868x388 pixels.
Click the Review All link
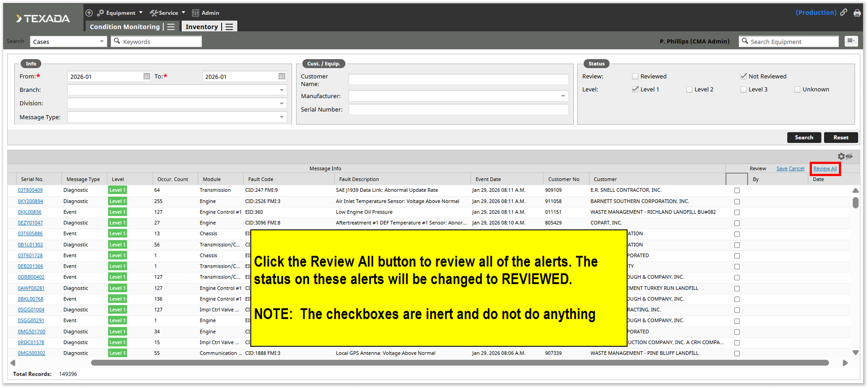point(825,168)
